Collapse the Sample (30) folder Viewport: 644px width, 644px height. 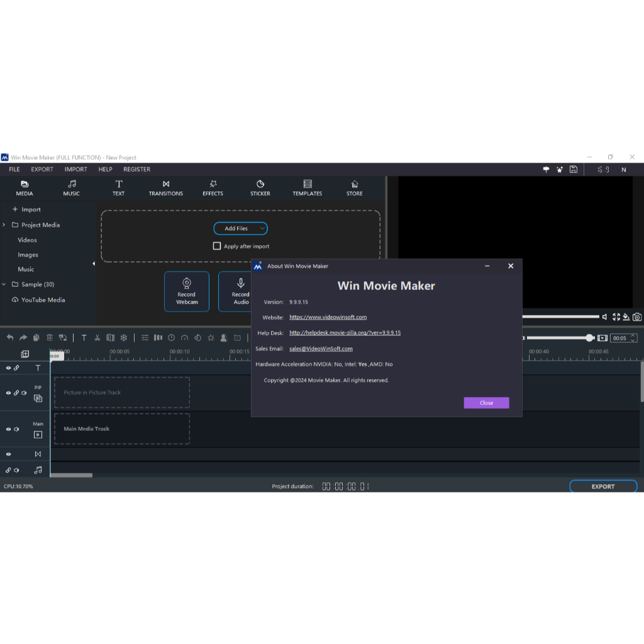click(x=4, y=284)
